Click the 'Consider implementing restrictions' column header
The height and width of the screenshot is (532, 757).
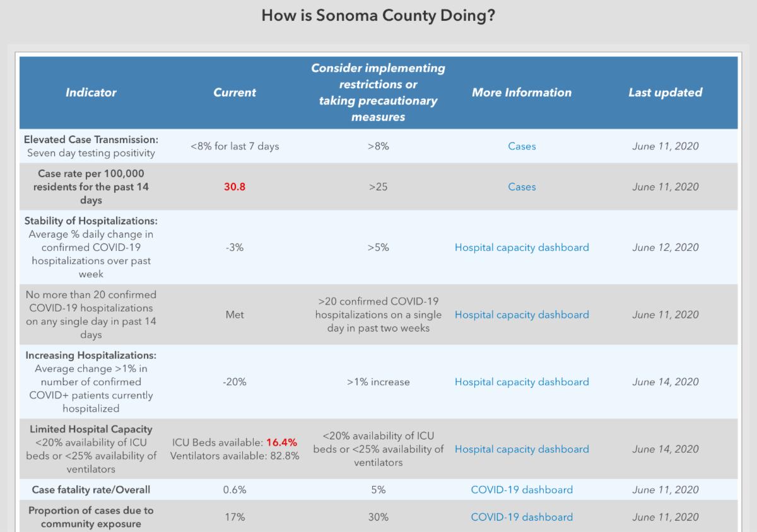[x=378, y=93]
